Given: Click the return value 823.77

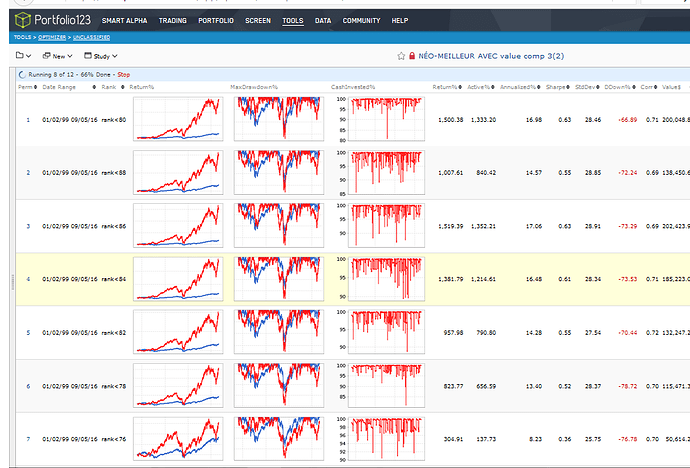Looking at the screenshot, I should [453, 386].
